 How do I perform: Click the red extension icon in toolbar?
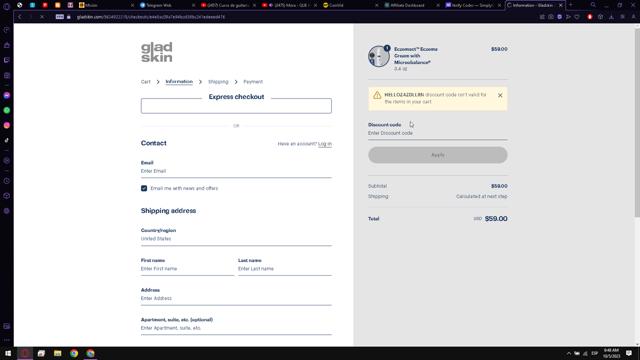[x=590, y=17]
